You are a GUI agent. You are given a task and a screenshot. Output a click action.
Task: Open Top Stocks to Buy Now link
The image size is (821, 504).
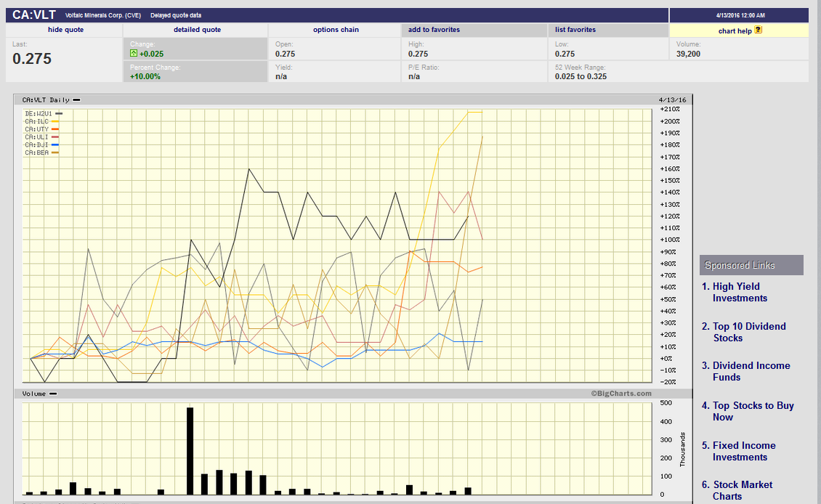click(753, 411)
